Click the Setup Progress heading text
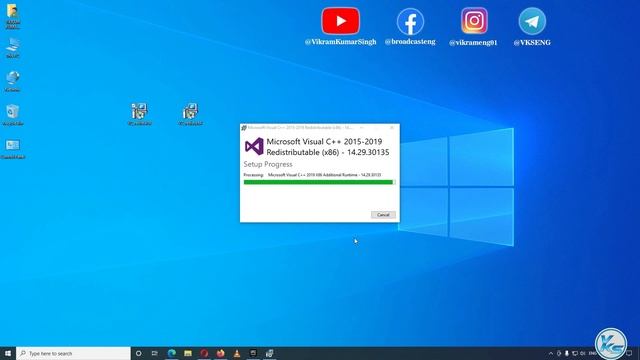 pyautogui.click(x=268, y=164)
